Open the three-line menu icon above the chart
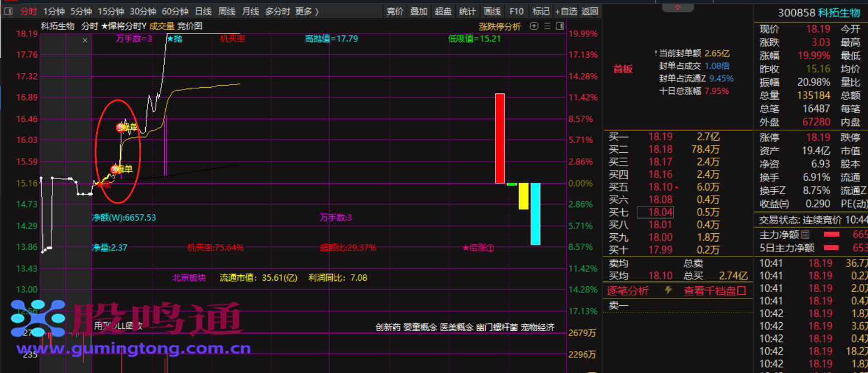Viewport: 868px width, 373px height. pyautogui.click(x=547, y=26)
